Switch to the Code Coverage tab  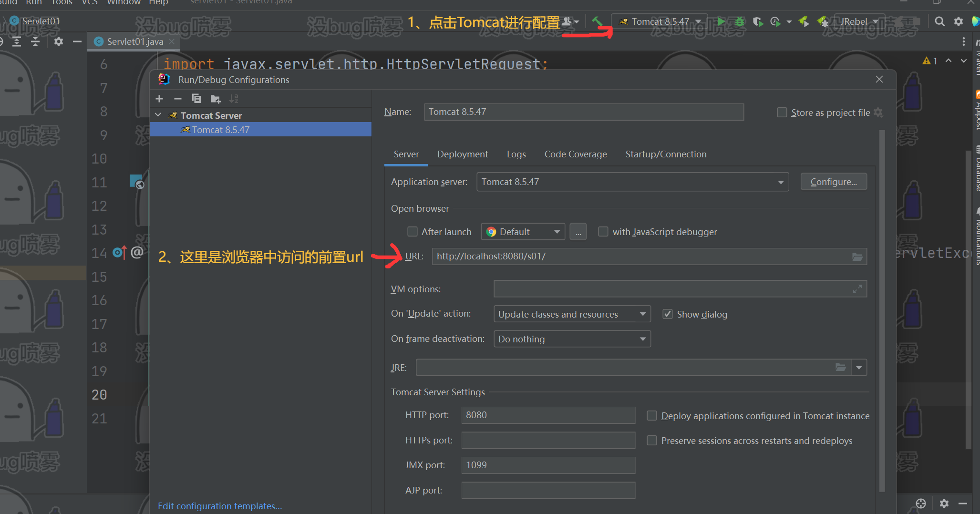[576, 154]
